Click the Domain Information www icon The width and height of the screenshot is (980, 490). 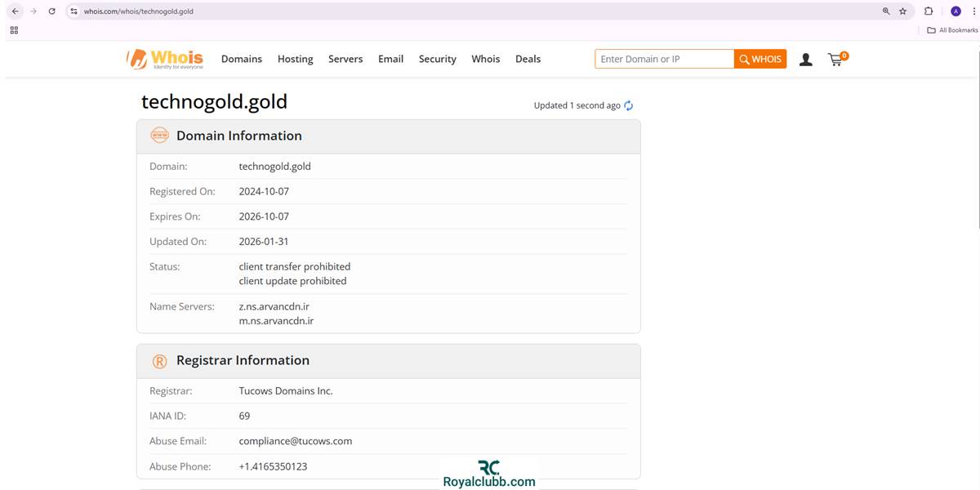159,136
